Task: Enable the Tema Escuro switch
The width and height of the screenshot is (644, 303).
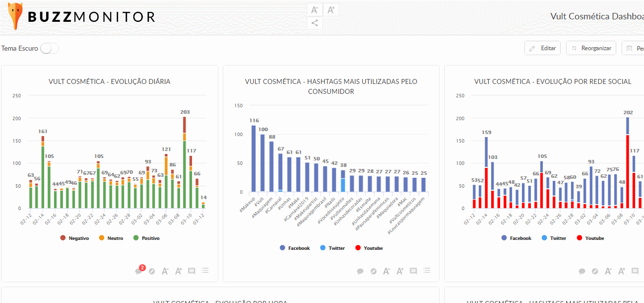Action: coord(49,48)
